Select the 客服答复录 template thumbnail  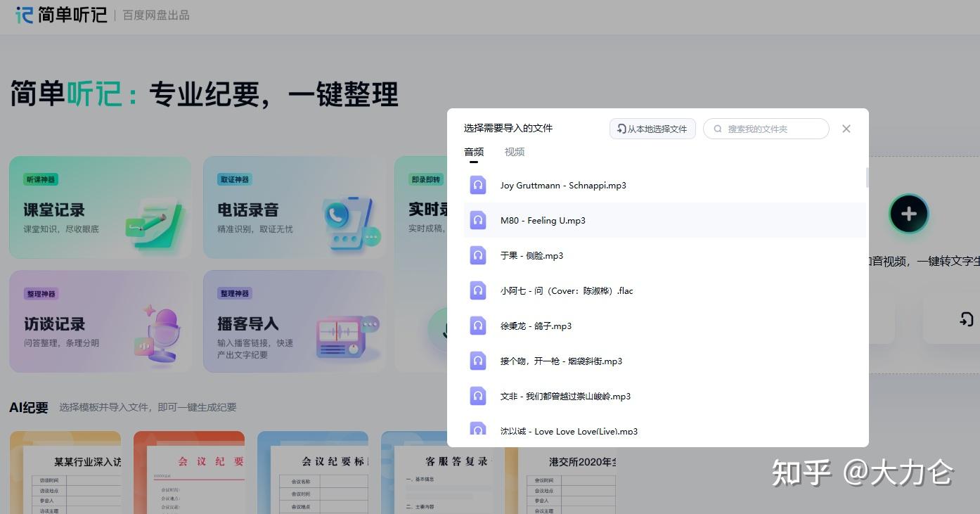pos(437,473)
